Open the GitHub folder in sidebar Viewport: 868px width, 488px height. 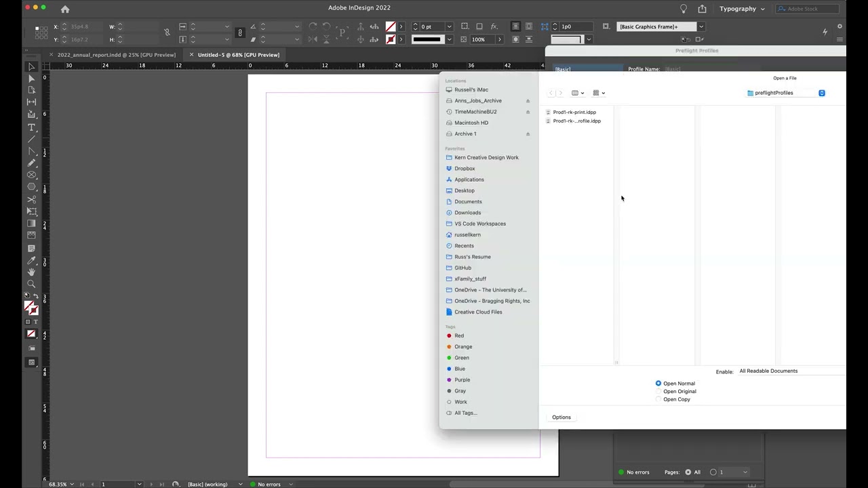pyautogui.click(x=462, y=268)
